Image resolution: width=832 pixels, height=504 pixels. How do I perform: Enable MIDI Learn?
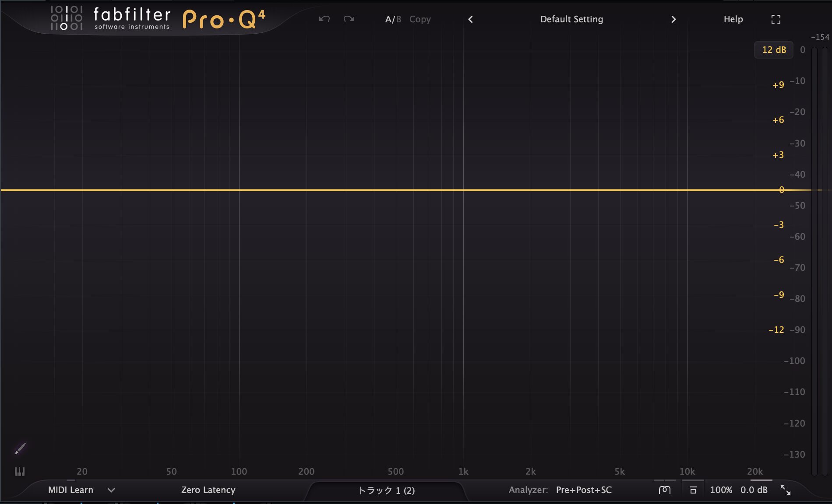click(71, 490)
